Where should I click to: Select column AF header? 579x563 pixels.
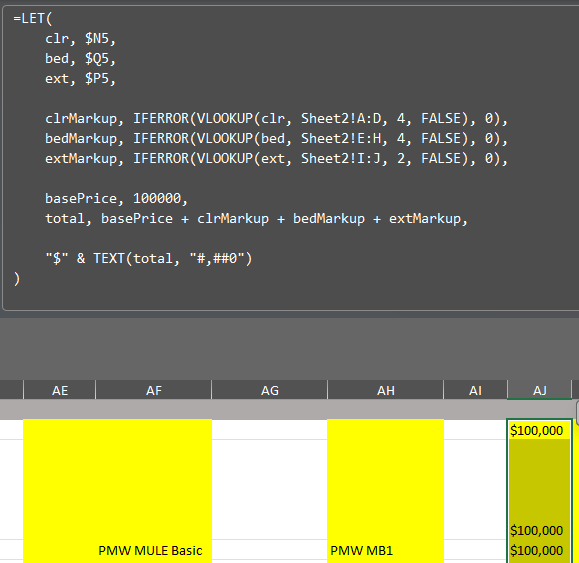154,390
